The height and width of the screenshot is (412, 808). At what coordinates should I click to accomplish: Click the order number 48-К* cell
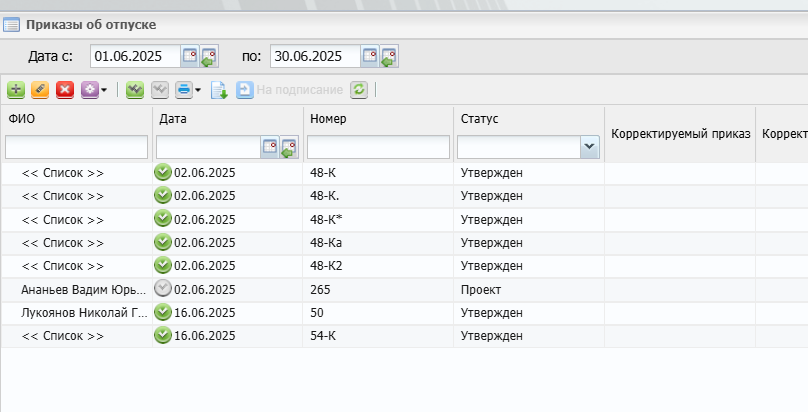[x=378, y=219]
